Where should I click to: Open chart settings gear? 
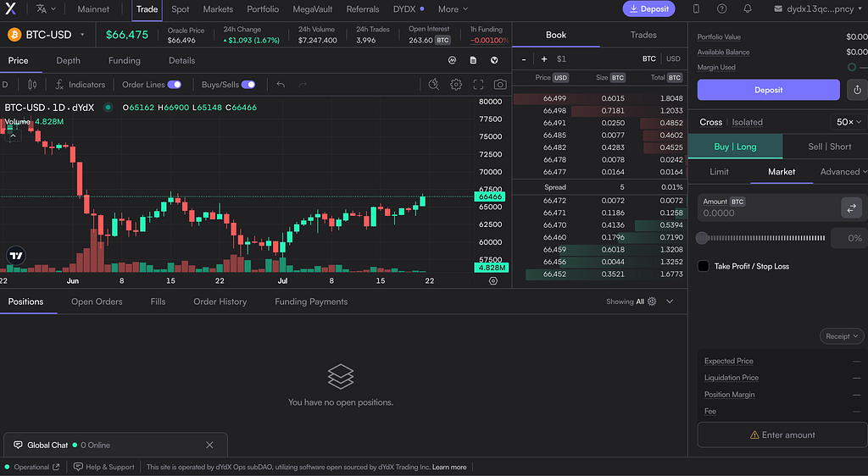tap(456, 85)
